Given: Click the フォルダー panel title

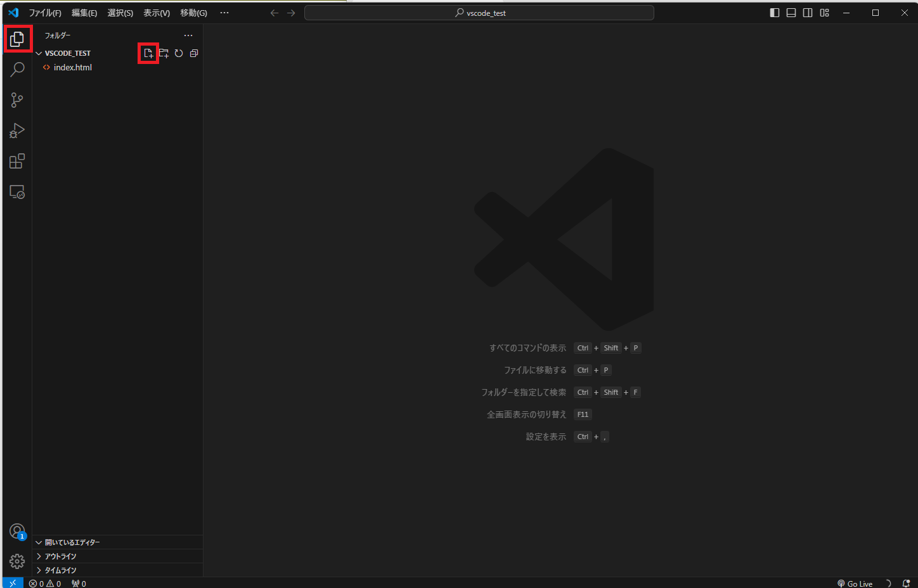Looking at the screenshot, I should [x=58, y=35].
